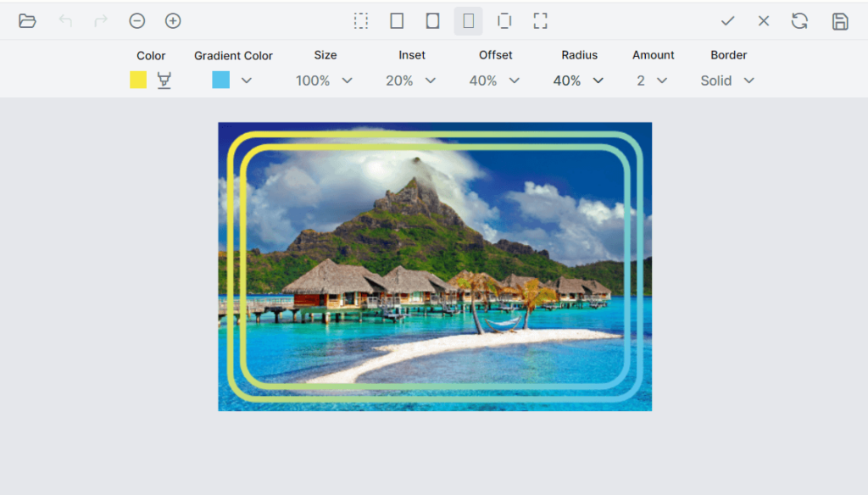Zoom in with the plus icon
The width and height of the screenshot is (868, 495).
[173, 20]
